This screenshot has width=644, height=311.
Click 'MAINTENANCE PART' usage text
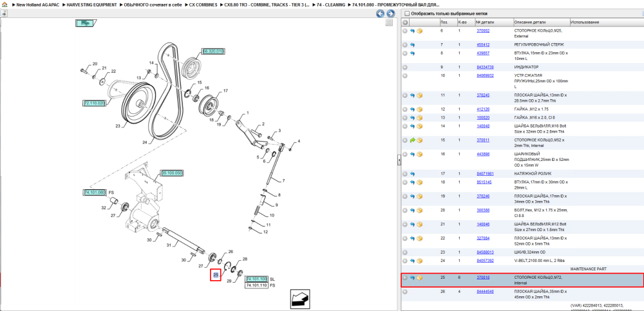[587, 269]
